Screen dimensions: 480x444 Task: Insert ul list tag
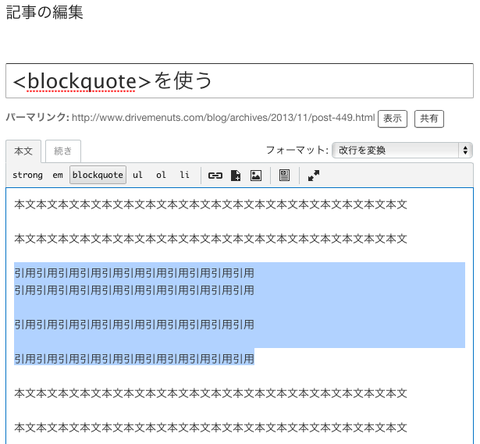tap(137, 175)
